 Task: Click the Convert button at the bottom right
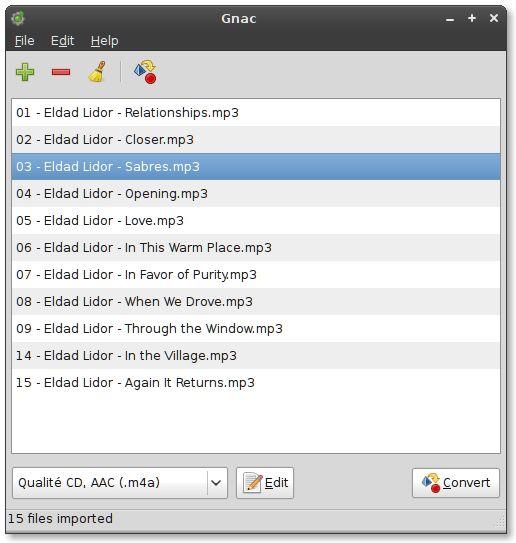point(456,483)
